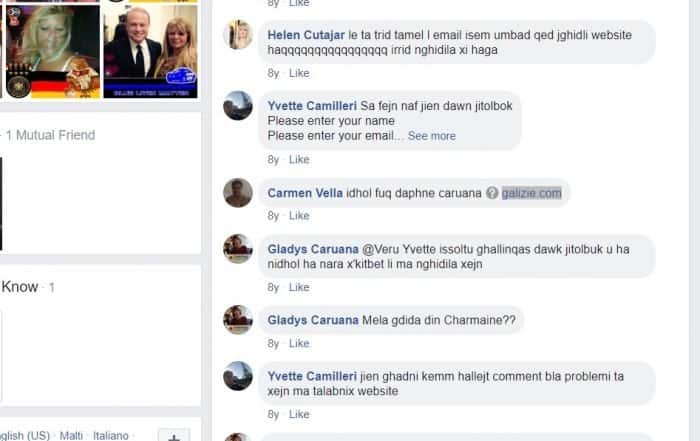Expand Yvette's comment with See more
The height and width of the screenshot is (441, 700).
[432, 136]
